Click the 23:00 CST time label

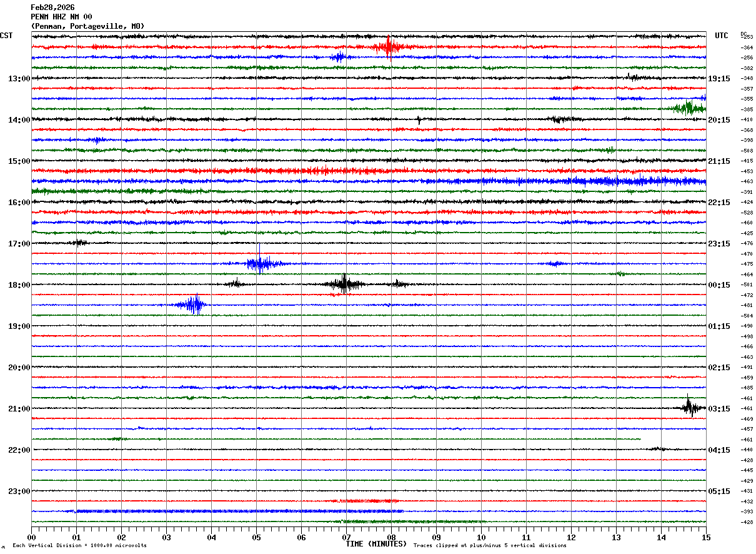coord(19,491)
